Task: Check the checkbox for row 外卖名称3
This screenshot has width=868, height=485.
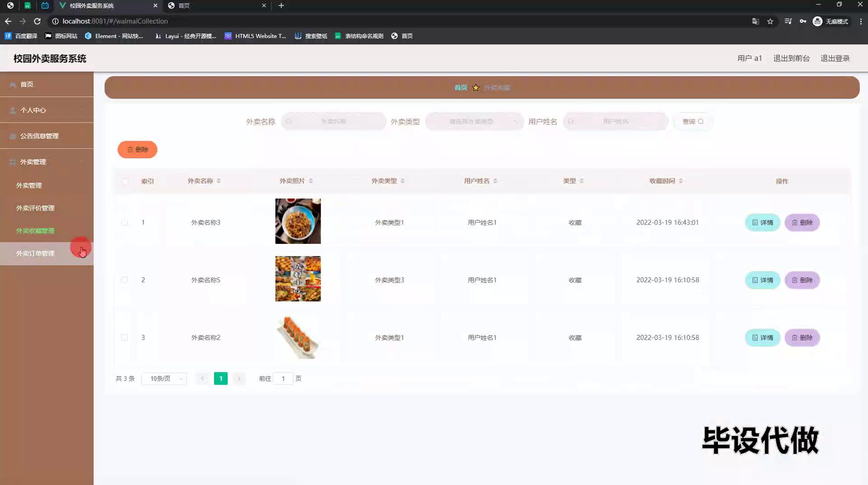Action: (125, 223)
